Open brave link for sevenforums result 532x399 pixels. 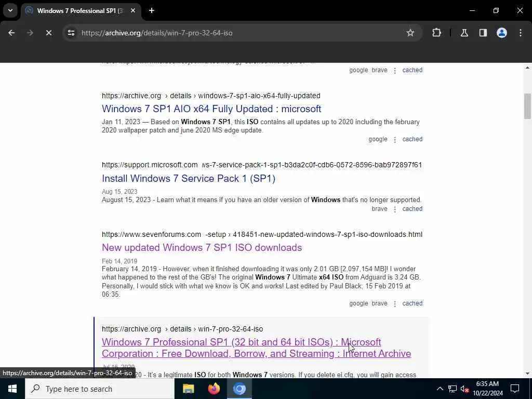(x=379, y=303)
